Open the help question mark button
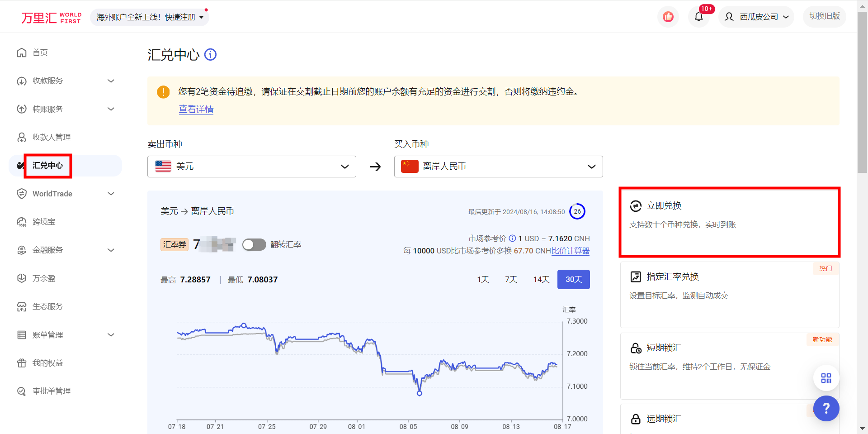 point(826,409)
